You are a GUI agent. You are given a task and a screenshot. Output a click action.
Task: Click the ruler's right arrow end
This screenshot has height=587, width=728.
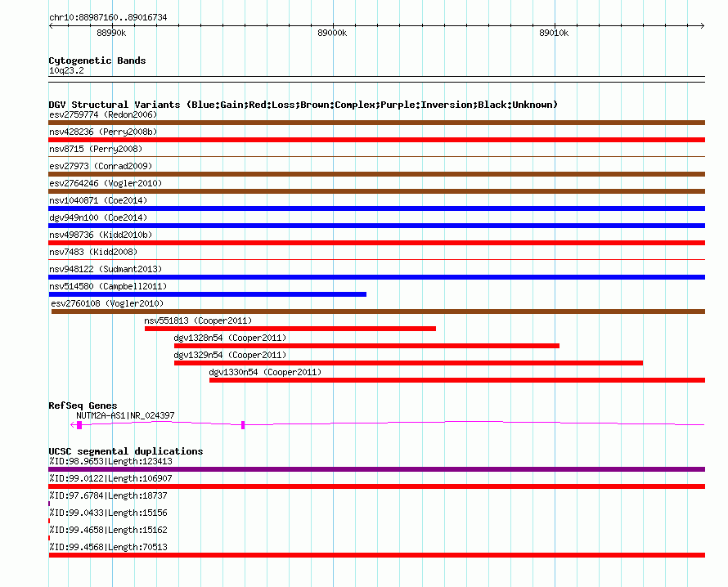[703, 25]
